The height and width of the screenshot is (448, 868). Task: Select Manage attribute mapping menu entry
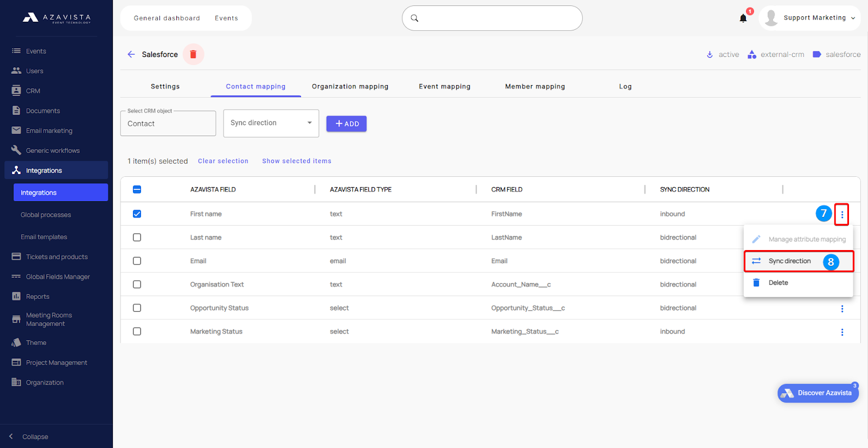(799, 239)
